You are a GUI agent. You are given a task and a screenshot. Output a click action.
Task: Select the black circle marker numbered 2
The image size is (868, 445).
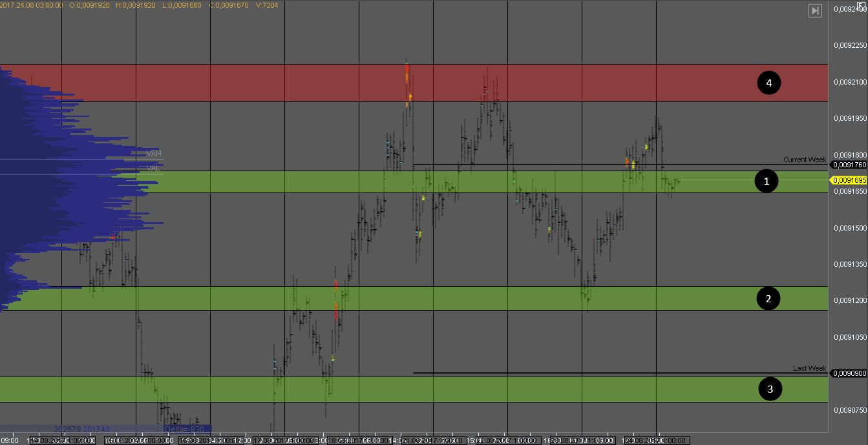(768, 298)
